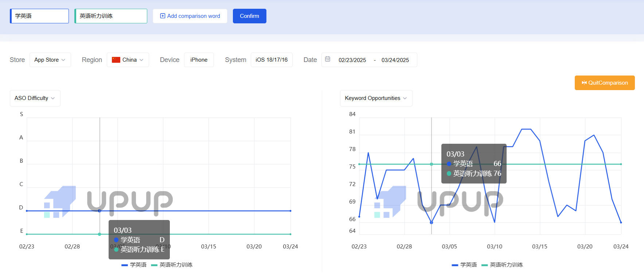Click the 03/03 blue low point in Opportunities chart

432,223
